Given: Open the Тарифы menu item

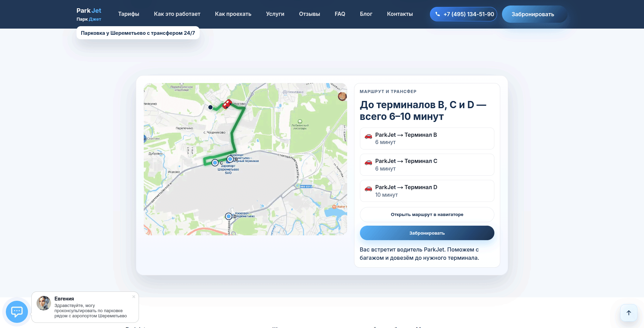Looking at the screenshot, I should [x=129, y=14].
